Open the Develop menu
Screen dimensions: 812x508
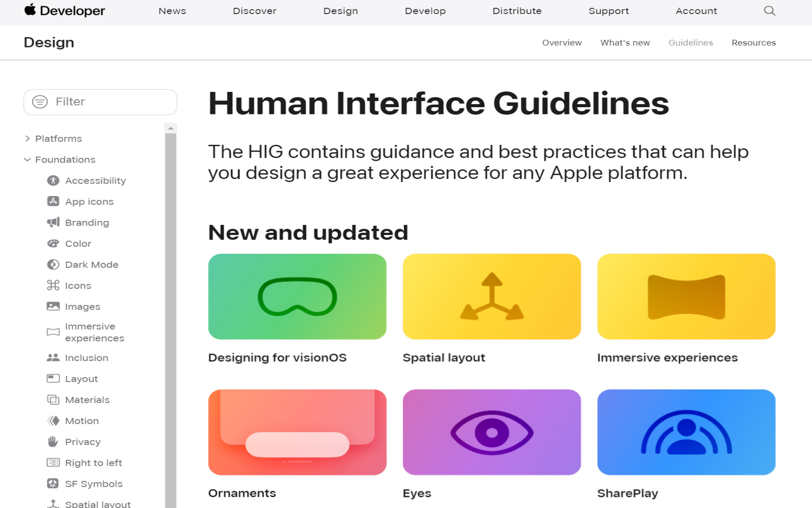(x=425, y=11)
